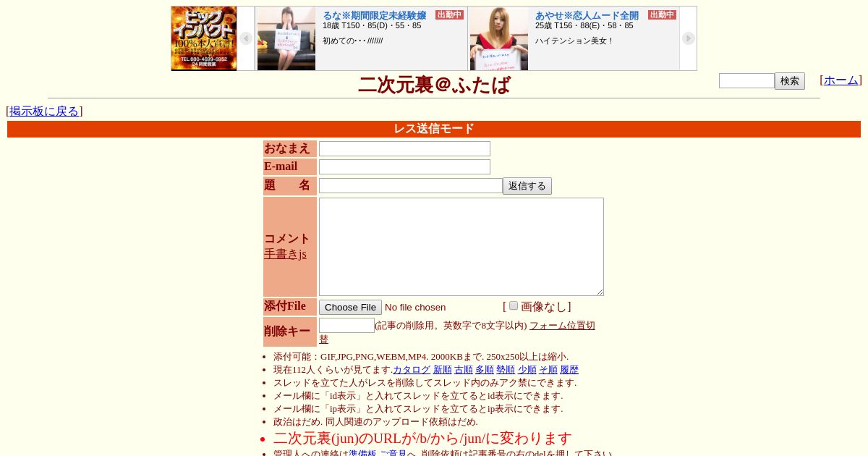Viewport: 868px width, 456px height.
Task: Open the 履歴 history link
Action: (x=569, y=370)
